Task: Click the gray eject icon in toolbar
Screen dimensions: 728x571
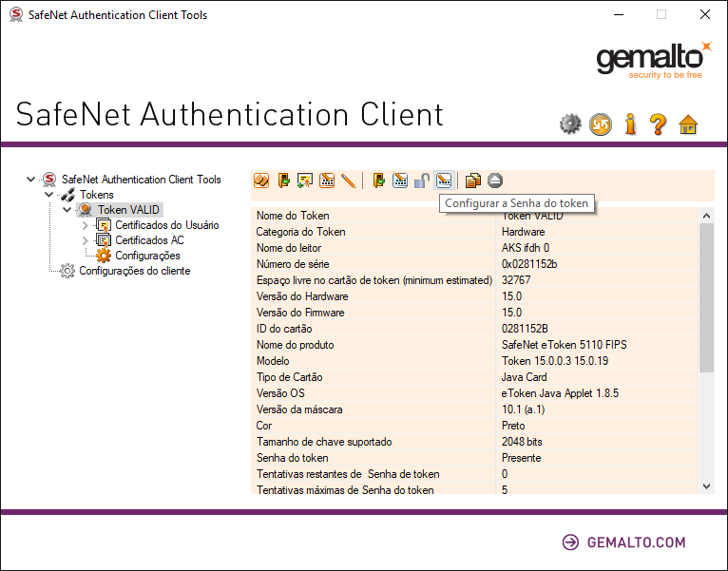Action: [x=495, y=181]
